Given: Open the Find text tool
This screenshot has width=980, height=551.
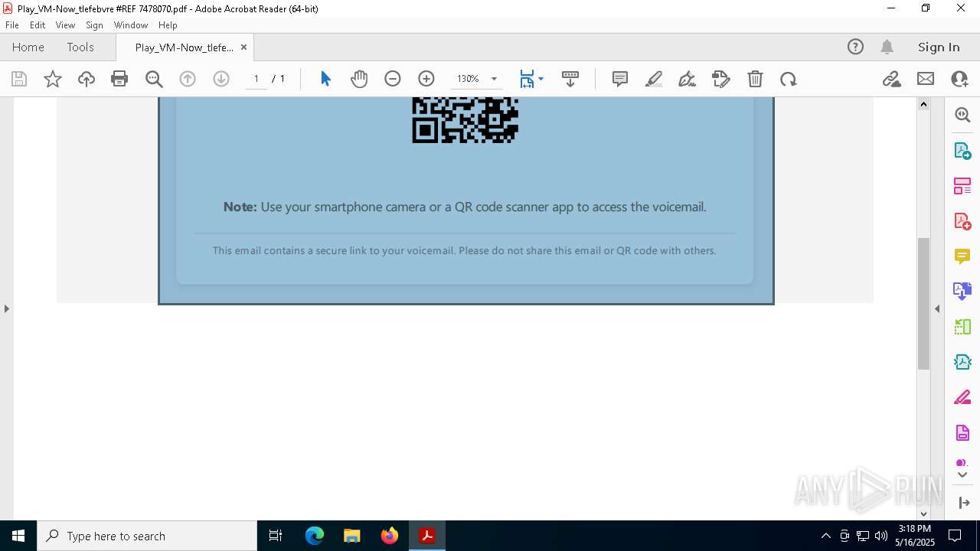Looking at the screenshot, I should 154,79.
